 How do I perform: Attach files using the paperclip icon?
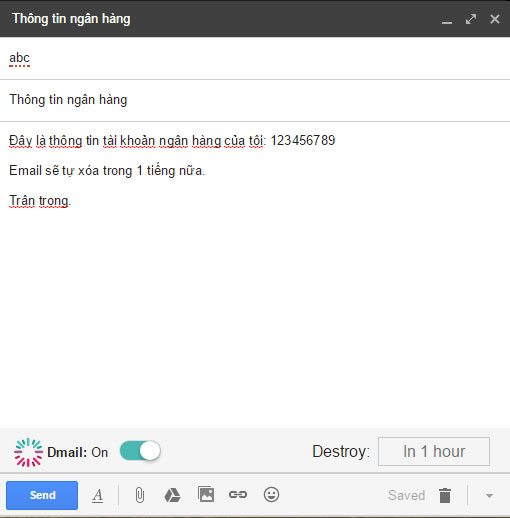click(140, 495)
